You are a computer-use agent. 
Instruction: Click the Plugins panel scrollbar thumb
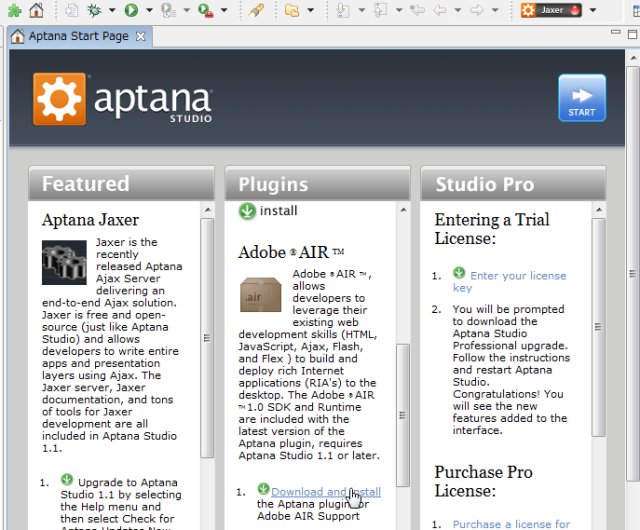[403, 415]
